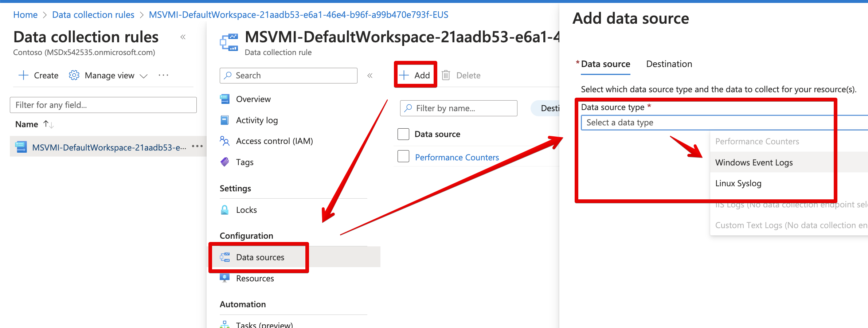Click the rule icon in the Name list
The width and height of the screenshot is (868, 328).
[21, 147]
